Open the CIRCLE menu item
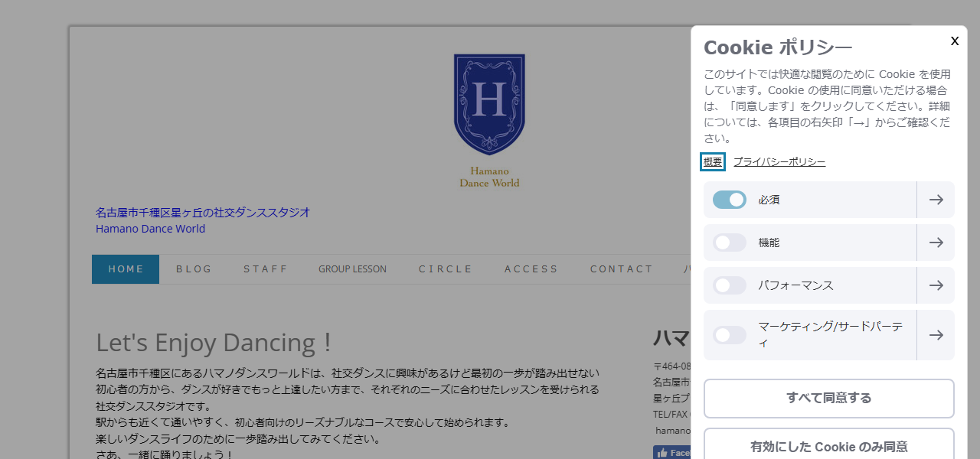 click(446, 269)
